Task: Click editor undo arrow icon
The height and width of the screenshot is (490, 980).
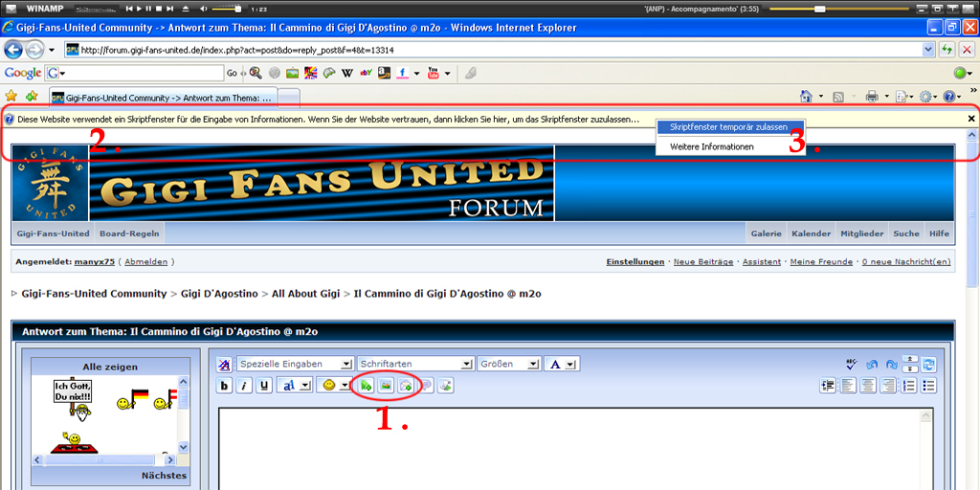Action: pos(872,364)
